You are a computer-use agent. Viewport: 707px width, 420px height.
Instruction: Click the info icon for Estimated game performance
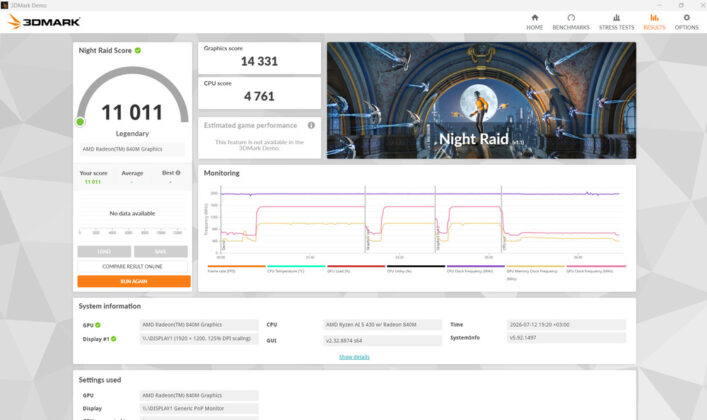click(x=311, y=125)
